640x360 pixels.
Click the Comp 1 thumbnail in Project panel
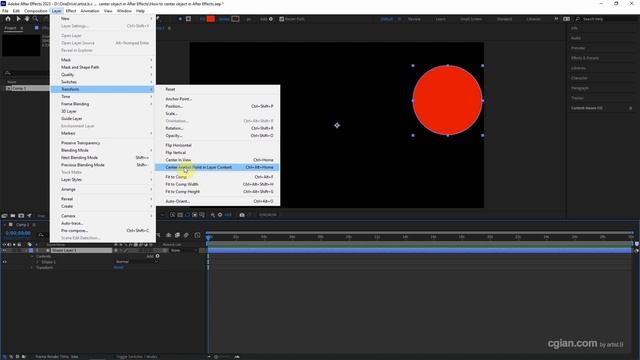[x=21, y=45]
